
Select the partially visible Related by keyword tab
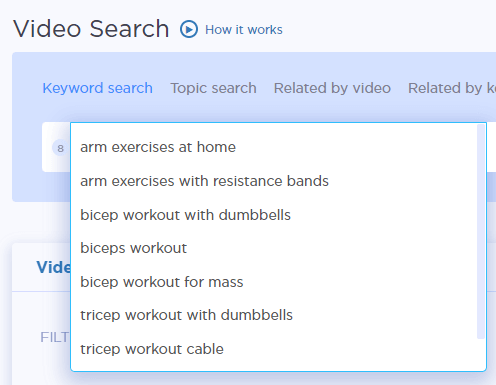(x=452, y=88)
